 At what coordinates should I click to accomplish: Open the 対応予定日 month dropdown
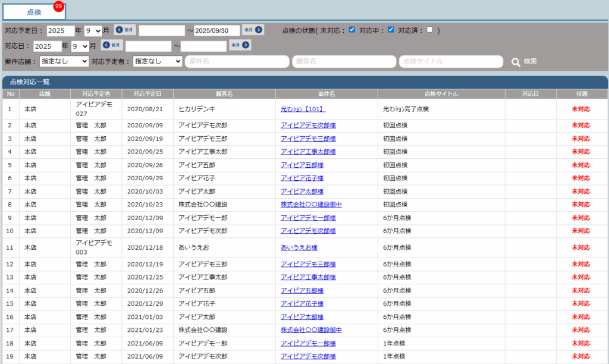(93, 30)
